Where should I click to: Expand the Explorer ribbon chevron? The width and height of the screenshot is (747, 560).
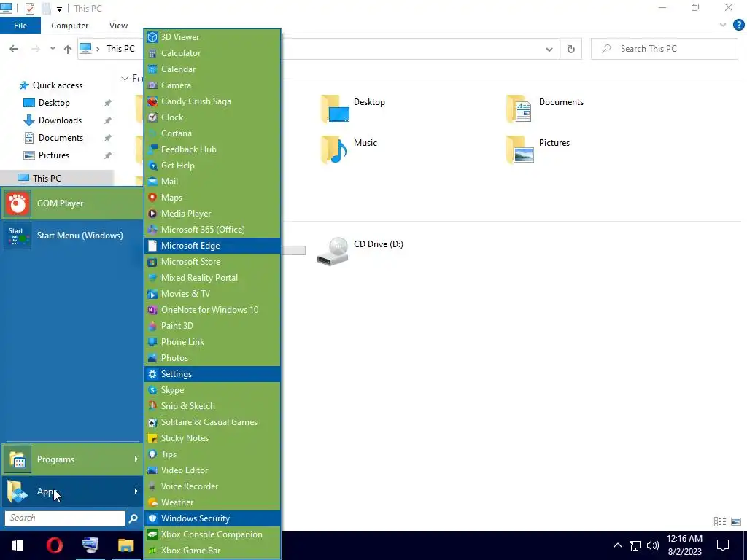pos(723,26)
